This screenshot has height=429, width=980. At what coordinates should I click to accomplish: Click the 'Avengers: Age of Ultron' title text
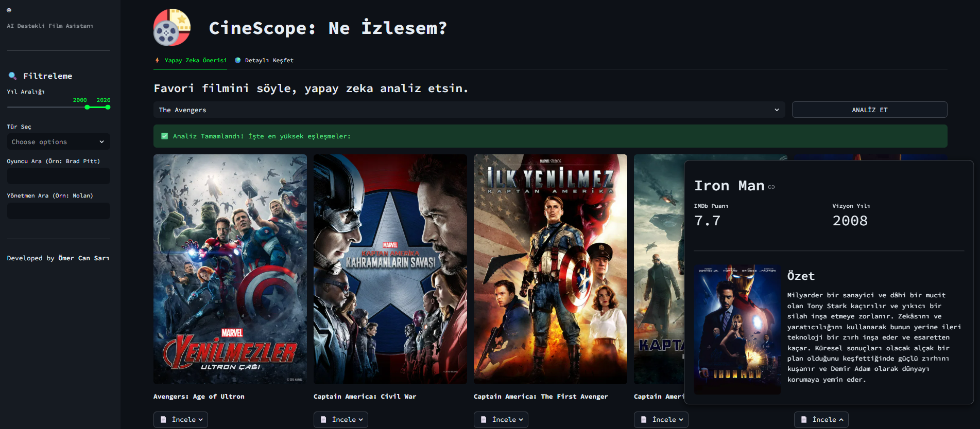[199, 397]
